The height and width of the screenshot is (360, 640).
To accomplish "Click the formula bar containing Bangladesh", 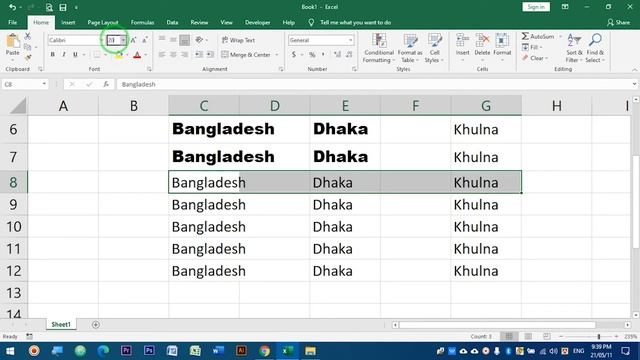I will tap(373, 84).
